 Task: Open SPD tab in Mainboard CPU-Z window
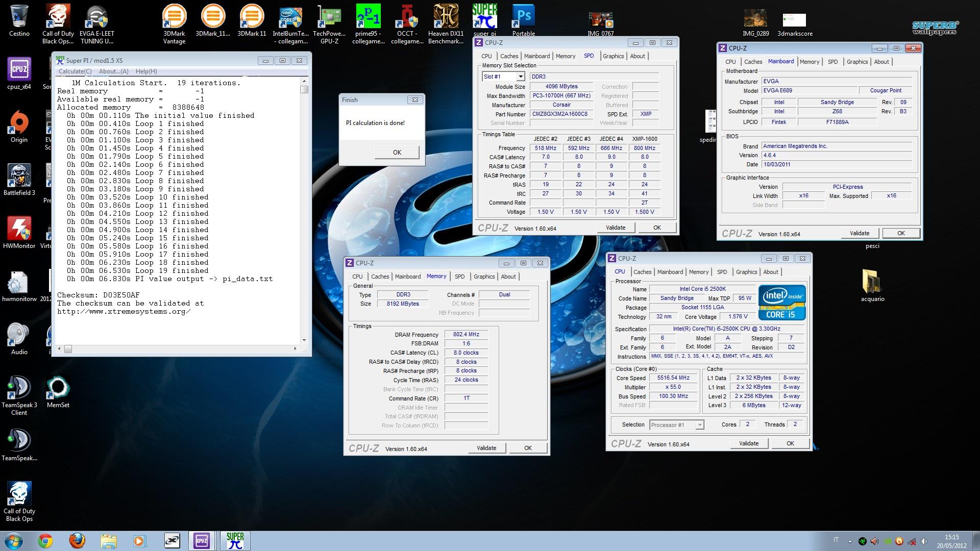[x=833, y=62]
